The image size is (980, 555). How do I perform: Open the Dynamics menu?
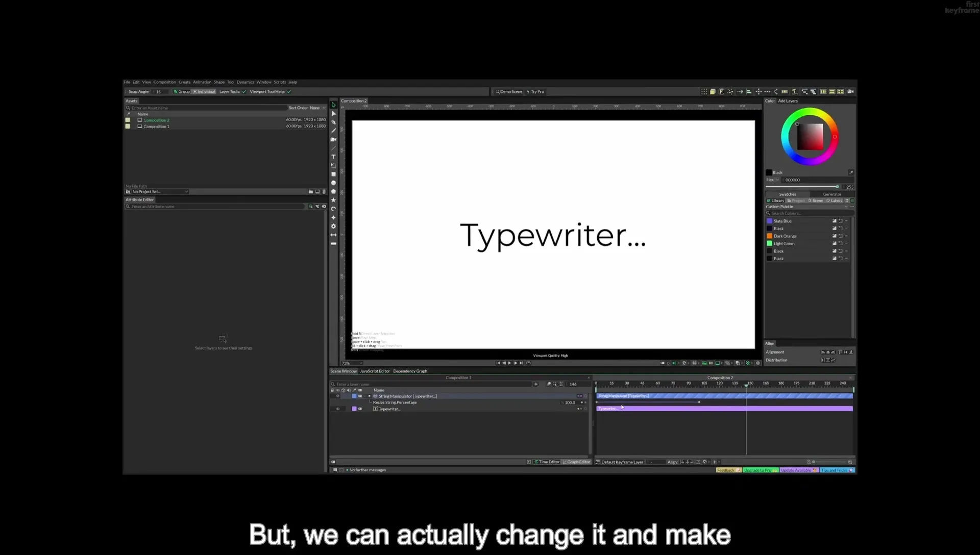coord(245,82)
